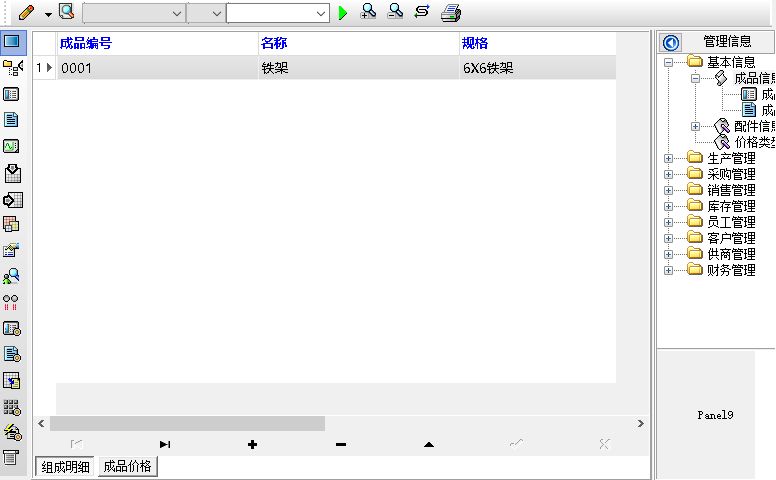
Task: Click the list panel with gear icon
Action: coord(12,329)
